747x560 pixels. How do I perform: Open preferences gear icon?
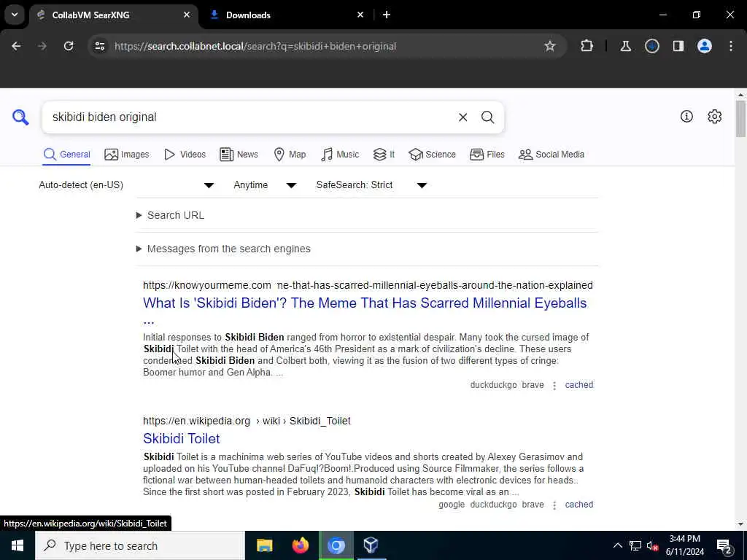tap(714, 116)
